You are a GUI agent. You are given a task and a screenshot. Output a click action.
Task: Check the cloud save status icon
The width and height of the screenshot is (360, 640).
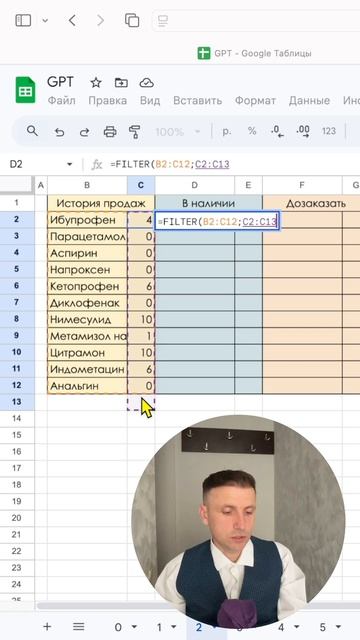click(146, 83)
